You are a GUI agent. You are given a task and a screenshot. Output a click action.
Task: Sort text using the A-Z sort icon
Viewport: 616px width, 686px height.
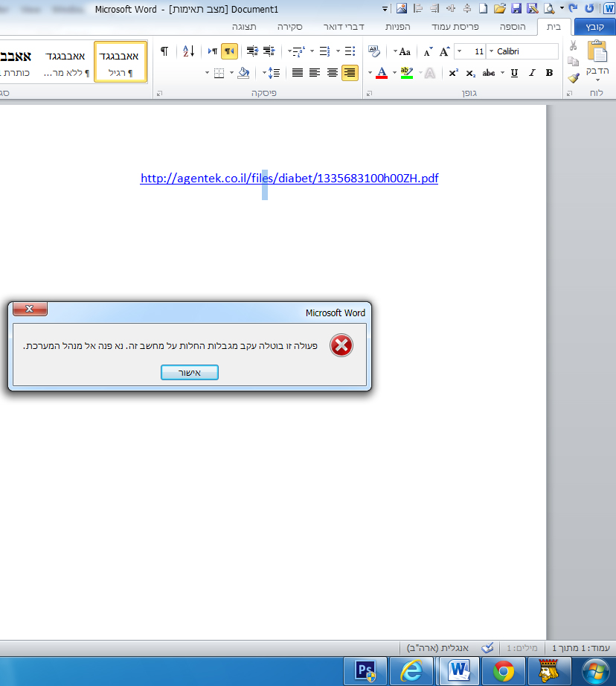[188, 51]
